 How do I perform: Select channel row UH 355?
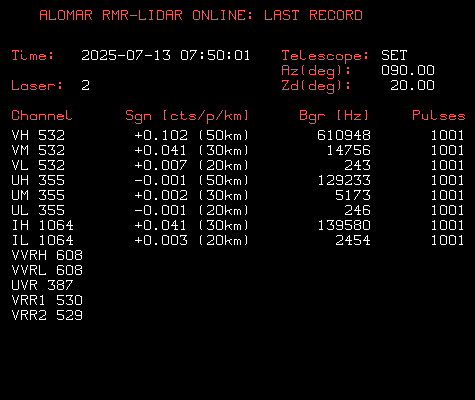click(38, 180)
